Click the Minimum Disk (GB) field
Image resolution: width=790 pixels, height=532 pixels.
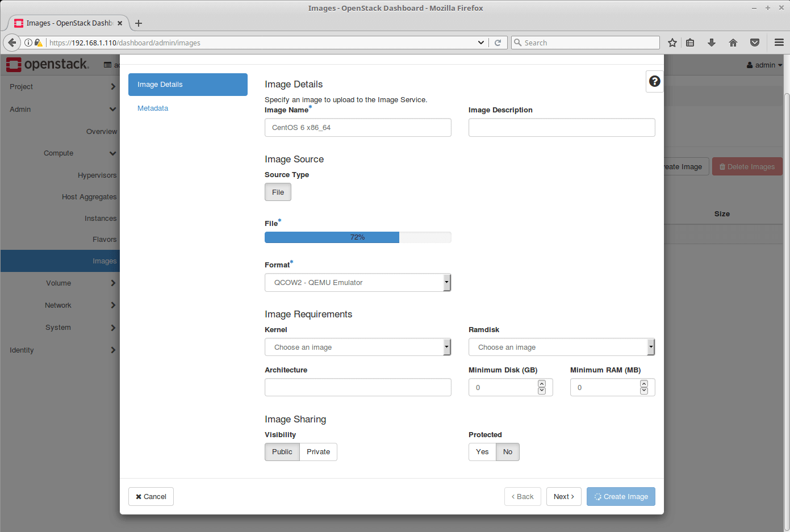point(511,387)
